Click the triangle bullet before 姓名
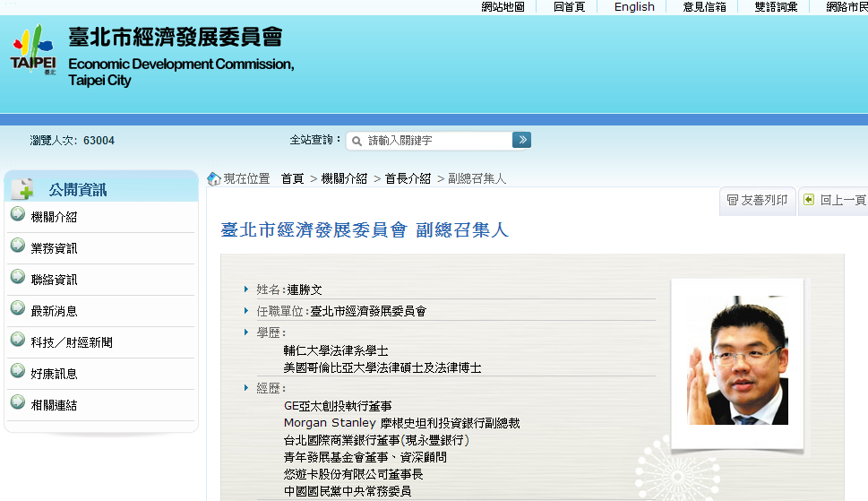 [x=246, y=289]
